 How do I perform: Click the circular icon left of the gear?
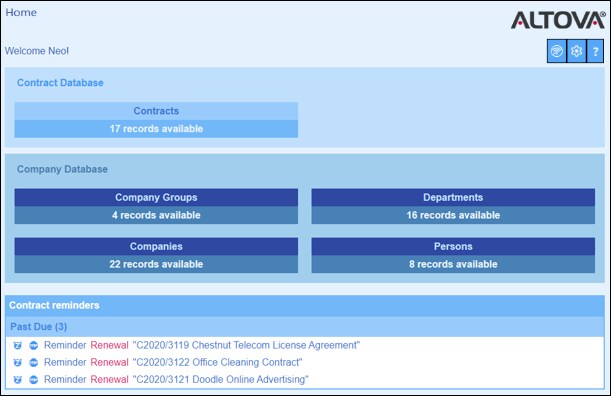point(557,51)
